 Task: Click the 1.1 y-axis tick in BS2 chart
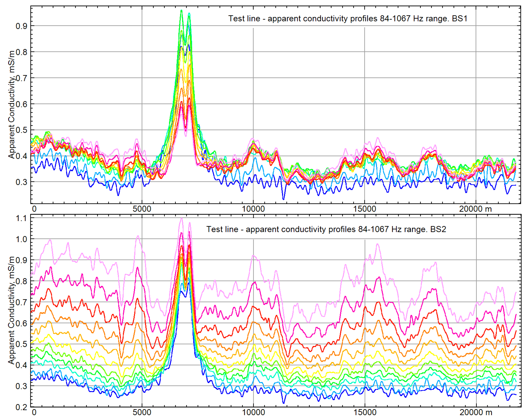[x=21, y=218]
